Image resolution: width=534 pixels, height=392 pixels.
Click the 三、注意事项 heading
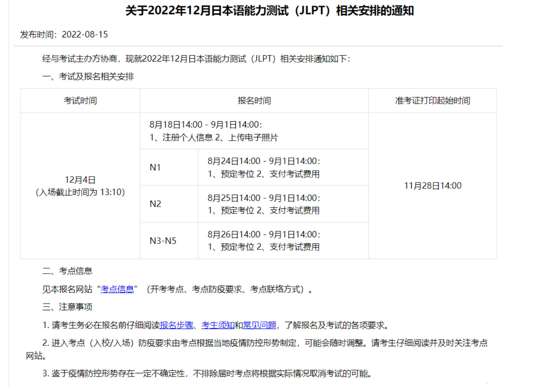pyautogui.click(x=67, y=307)
